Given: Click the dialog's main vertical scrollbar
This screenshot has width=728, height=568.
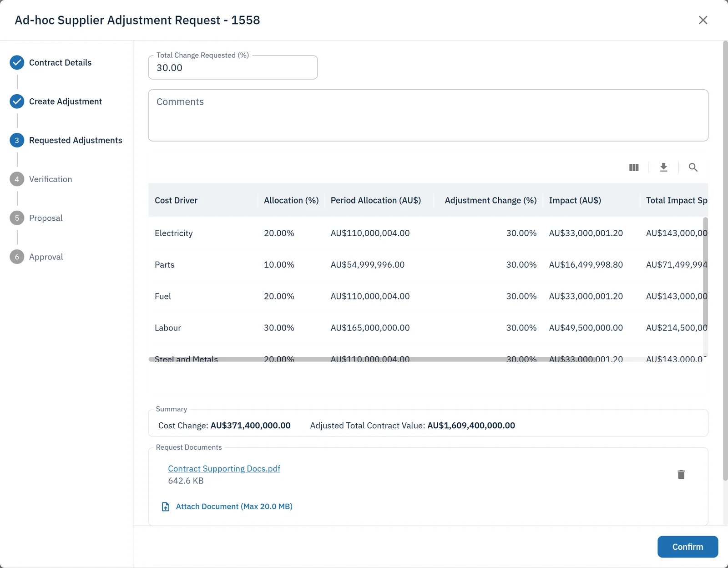Looking at the screenshot, I should click(x=725, y=260).
